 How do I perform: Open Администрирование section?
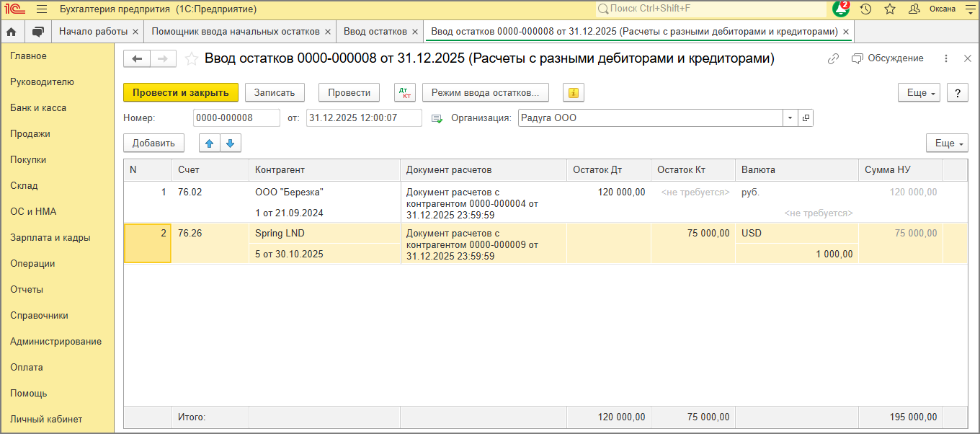point(55,341)
